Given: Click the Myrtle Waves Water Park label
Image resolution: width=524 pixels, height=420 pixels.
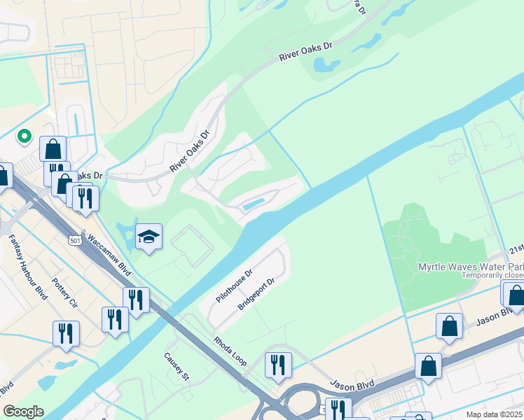Looking at the screenshot, I should [471, 267].
